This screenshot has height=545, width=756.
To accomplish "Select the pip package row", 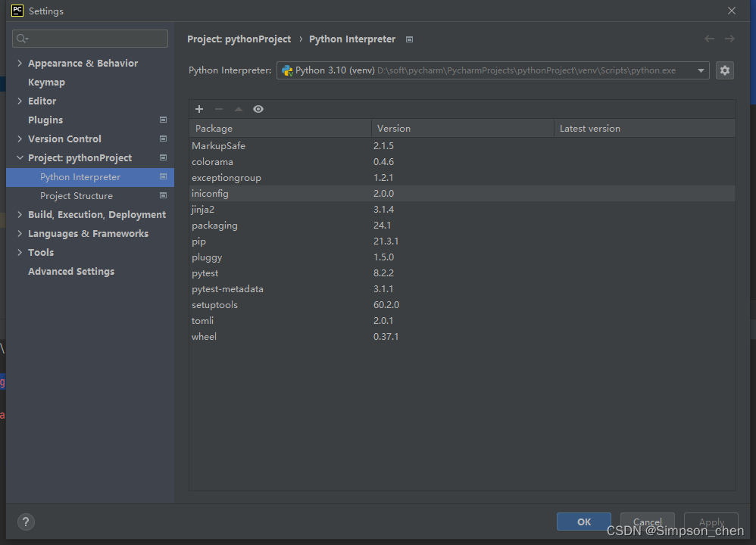I will [x=462, y=241].
